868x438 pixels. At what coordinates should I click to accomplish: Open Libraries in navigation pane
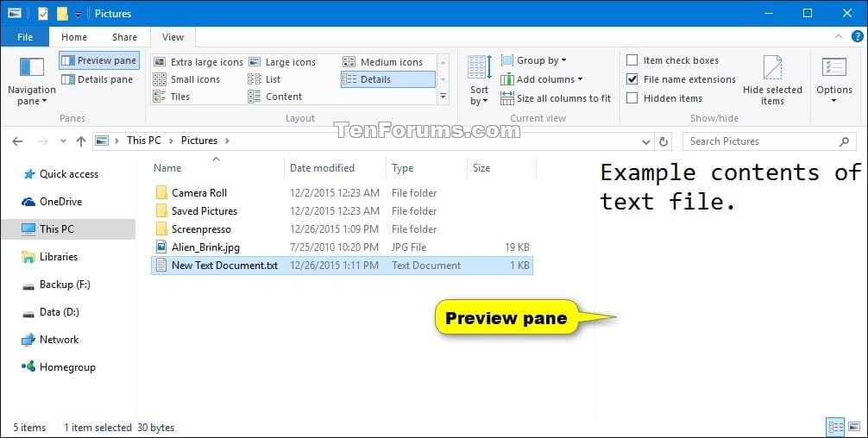[x=49, y=257]
